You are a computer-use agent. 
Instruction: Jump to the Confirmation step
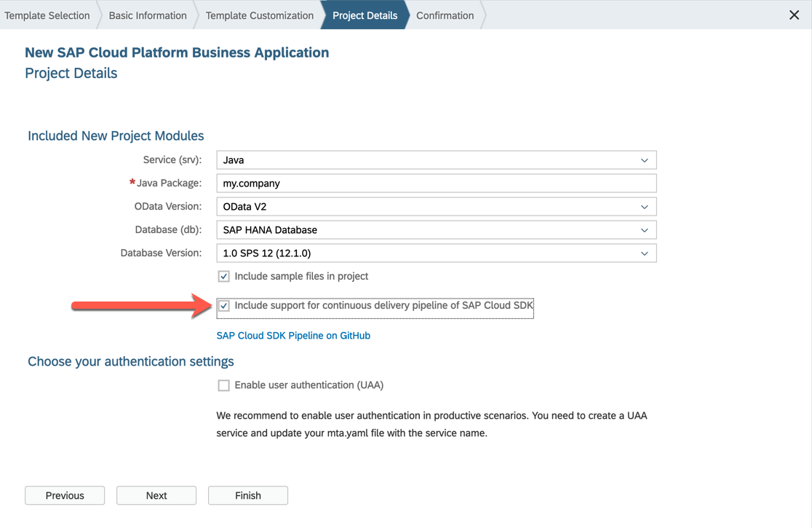tap(445, 15)
